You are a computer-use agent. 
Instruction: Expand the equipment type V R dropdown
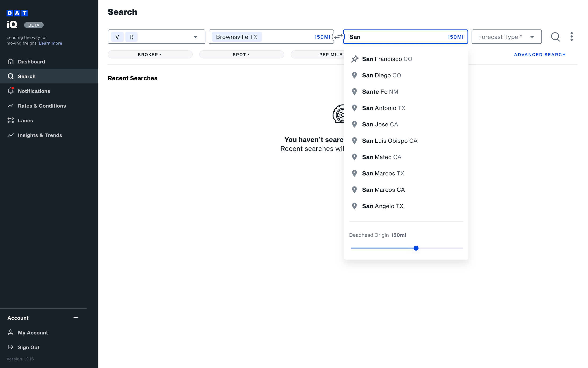click(195, 37)
